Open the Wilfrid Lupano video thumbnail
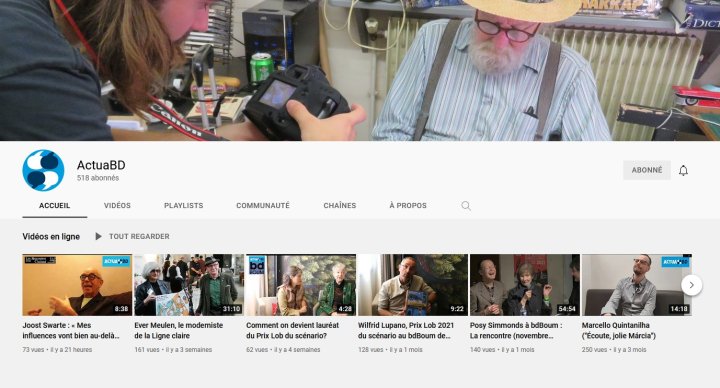The width and height of the screenshot is (720, 388). (x=413, y=285)
